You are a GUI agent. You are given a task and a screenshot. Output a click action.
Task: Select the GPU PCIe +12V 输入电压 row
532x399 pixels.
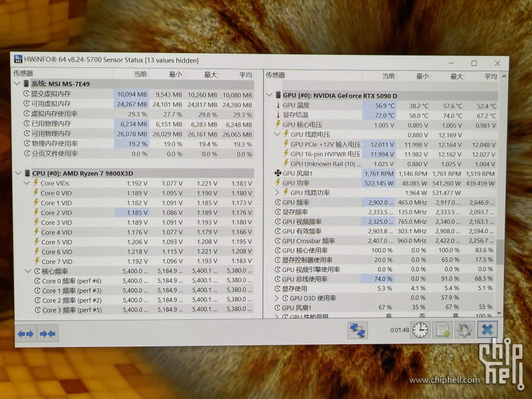tap(389, 144)
